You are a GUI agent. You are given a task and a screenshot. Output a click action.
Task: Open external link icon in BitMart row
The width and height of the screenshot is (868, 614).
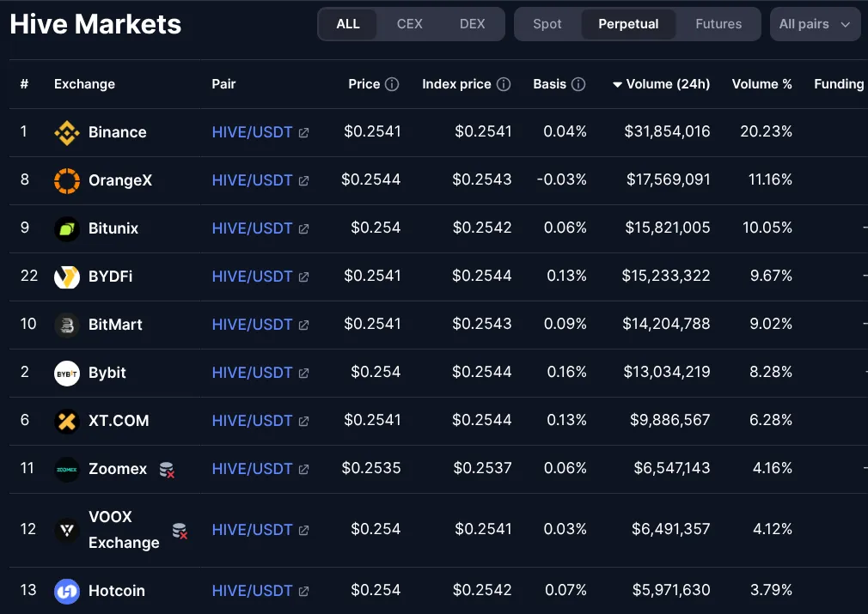click(304, 325)
